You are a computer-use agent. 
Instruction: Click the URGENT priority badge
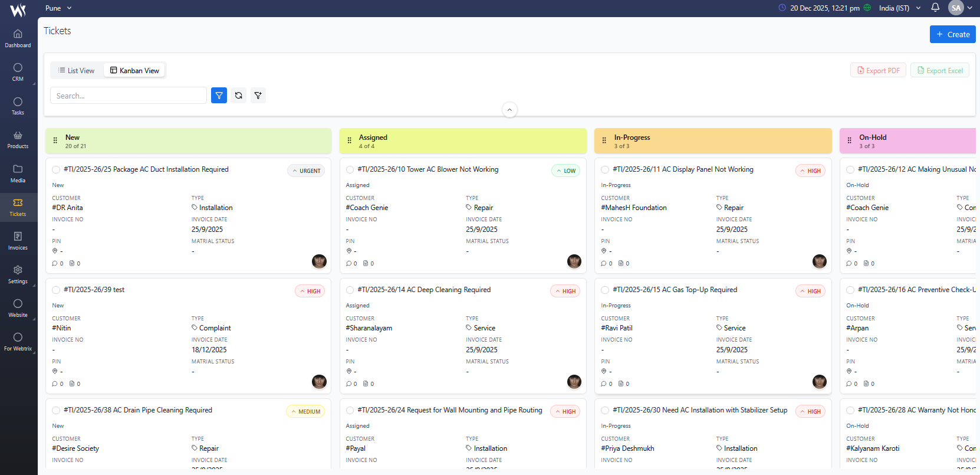point(306,171)
